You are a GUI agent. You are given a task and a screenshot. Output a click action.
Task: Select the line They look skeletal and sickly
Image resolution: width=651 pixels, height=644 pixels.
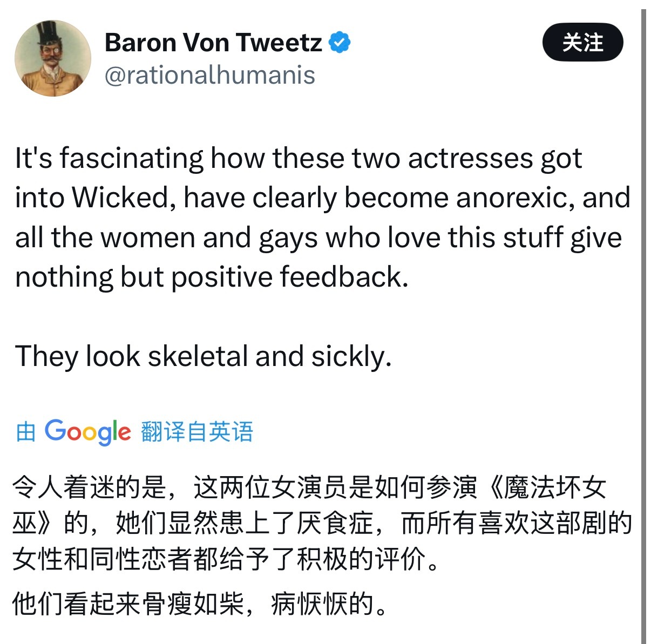[204, 357]
